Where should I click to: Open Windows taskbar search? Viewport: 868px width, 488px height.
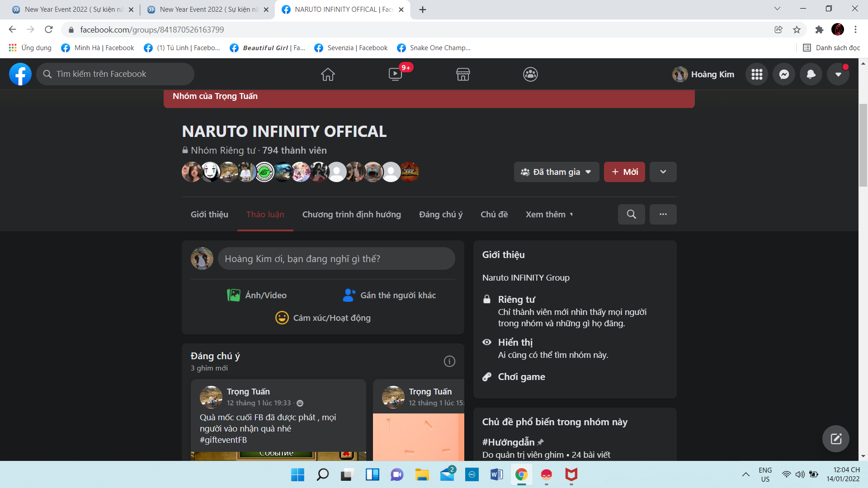pyautogui.click(x=322, y=474)
